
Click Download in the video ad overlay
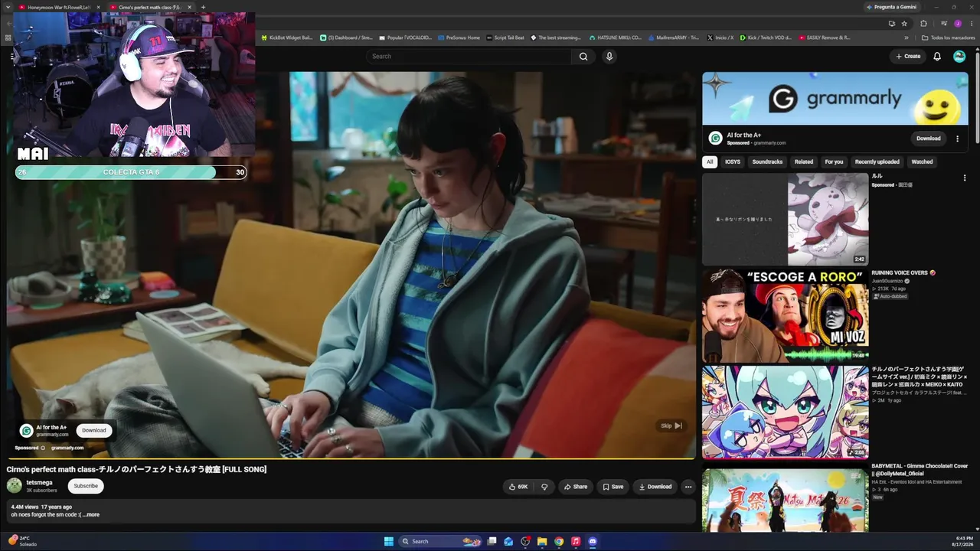(x=94, y=430)
